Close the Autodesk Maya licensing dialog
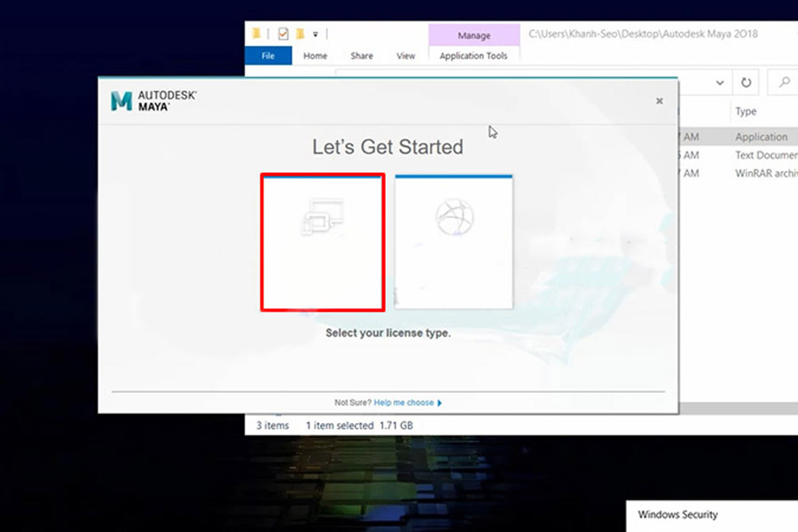The image size is (798, 532). point(659,101)
